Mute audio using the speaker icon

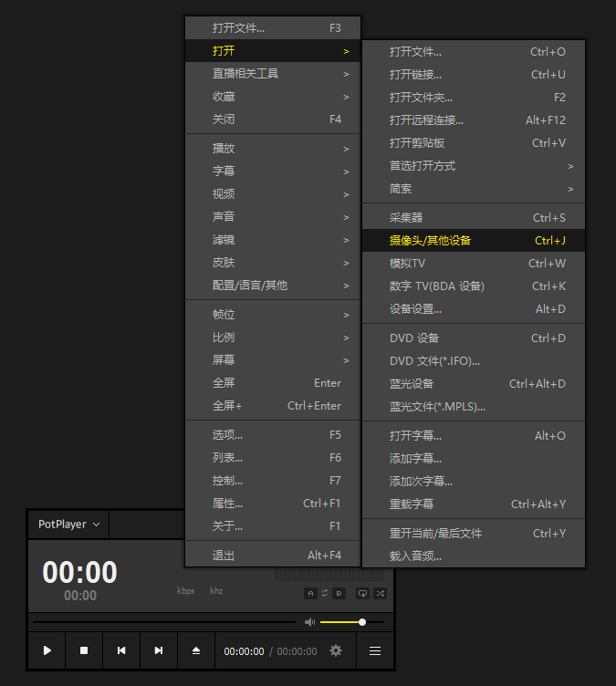click(x=309, y=622)
